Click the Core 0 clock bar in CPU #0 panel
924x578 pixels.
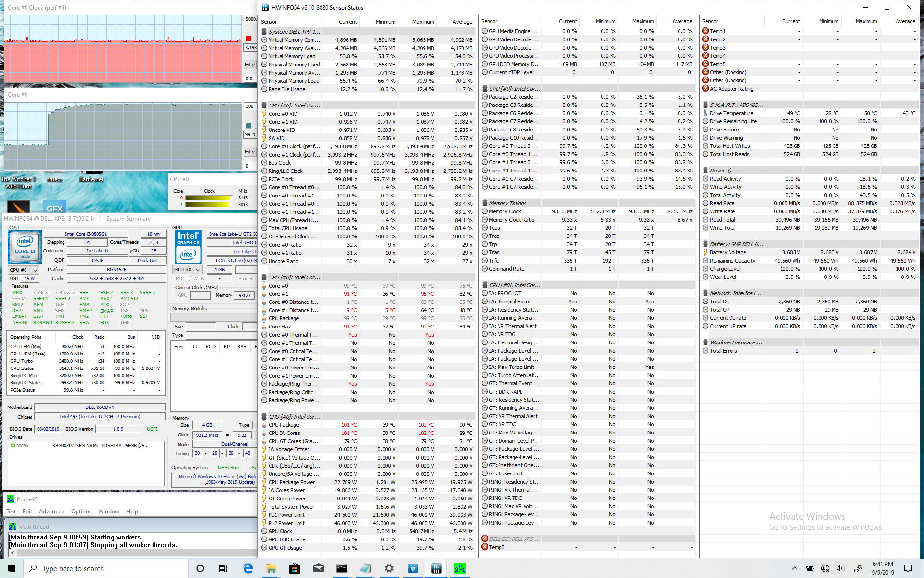click(x=209, y=197)
